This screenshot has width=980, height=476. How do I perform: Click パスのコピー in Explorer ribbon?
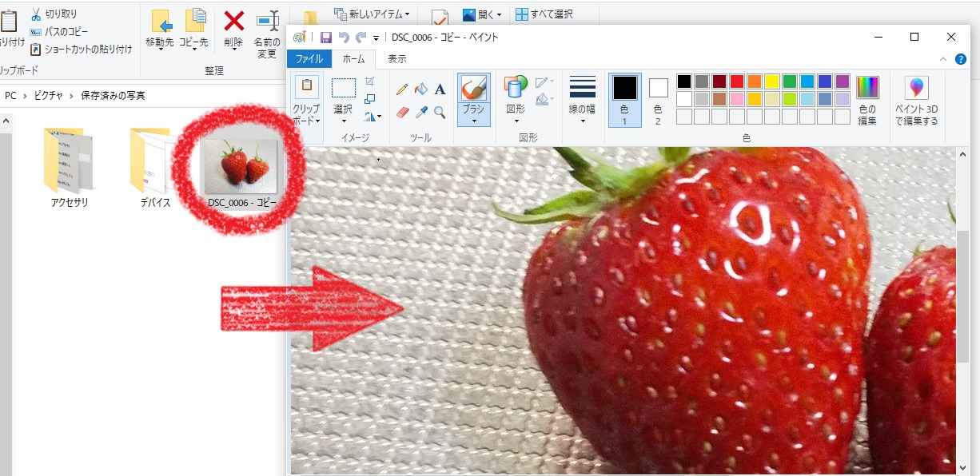pos(58,32)
